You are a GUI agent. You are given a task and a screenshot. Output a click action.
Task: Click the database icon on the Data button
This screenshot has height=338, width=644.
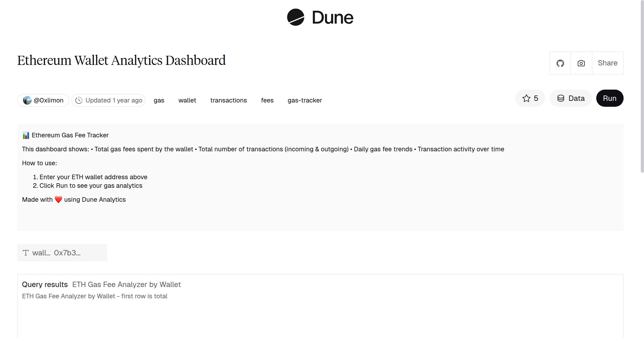click(x=561, y=98)
